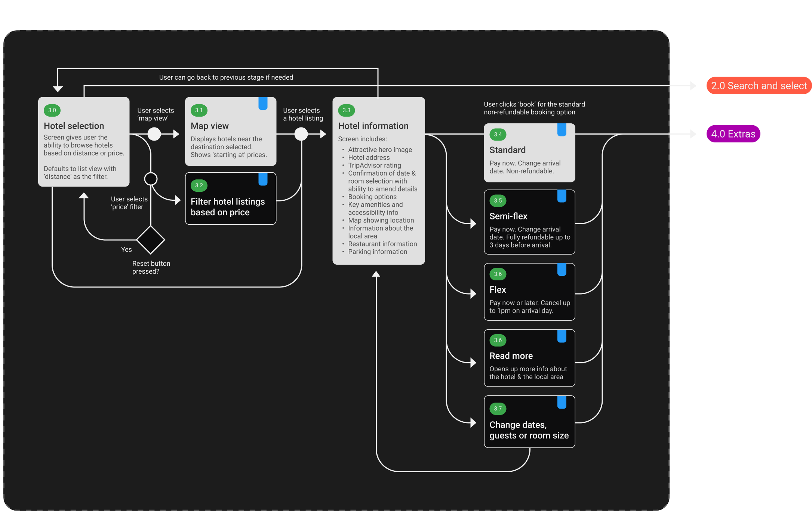This screenshot has width=812, height=511.
Task: Click the hollow circle node above price filter
Action: coord(151,179)
